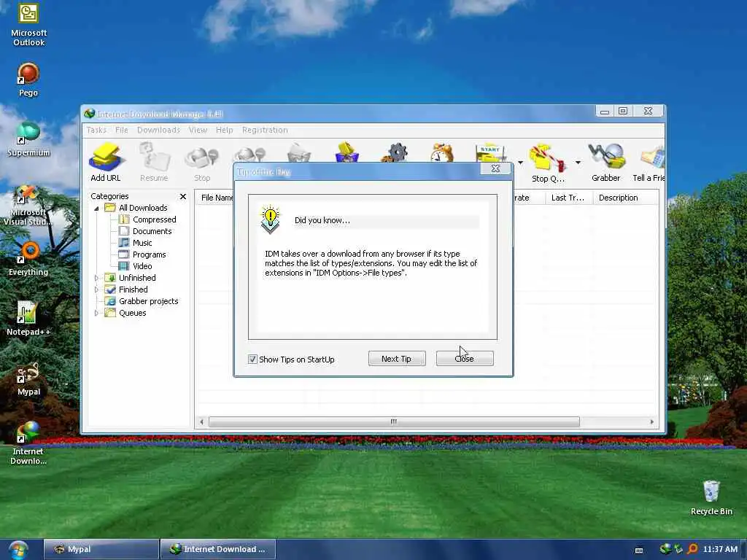The height and width of the screenshot is (560, 747).
Task: Open Microsoft Visual Studio desktop icon
Action: (28, 206)
